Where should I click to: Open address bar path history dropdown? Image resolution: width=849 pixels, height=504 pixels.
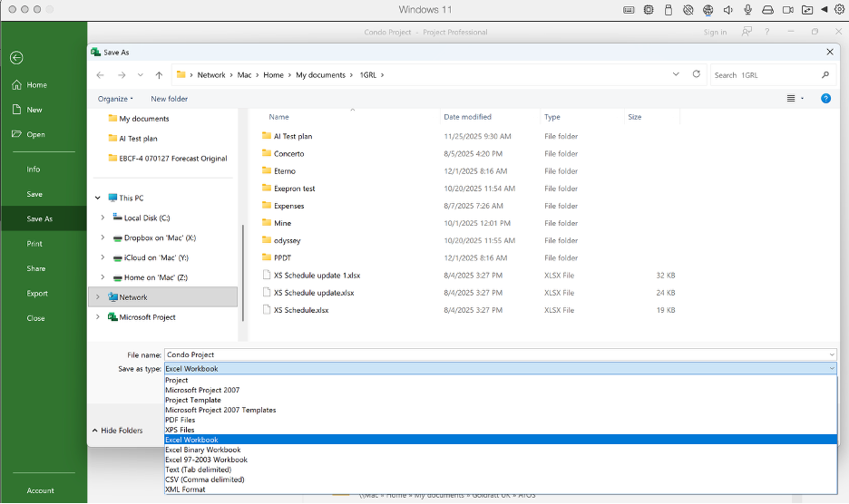(676, 74)
